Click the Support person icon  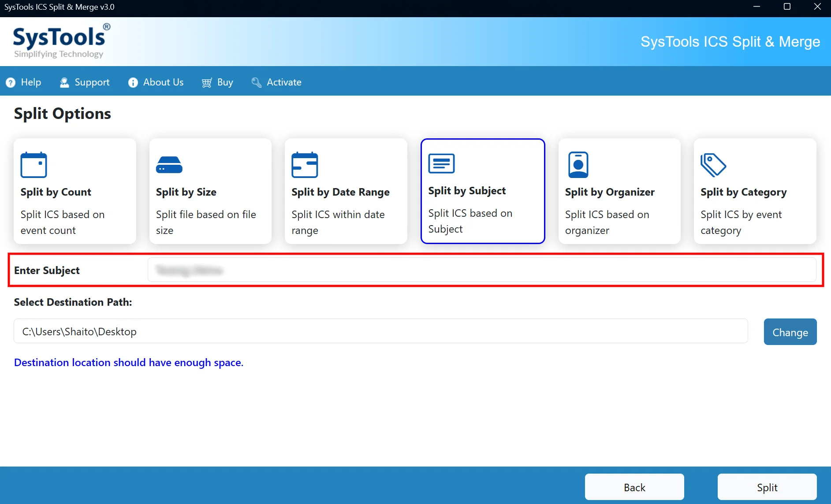[64, 82]
